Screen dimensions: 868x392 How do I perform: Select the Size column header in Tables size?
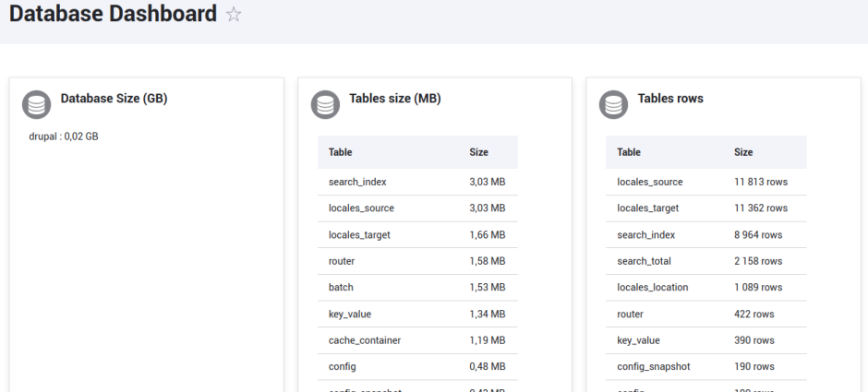click(478, 152)
